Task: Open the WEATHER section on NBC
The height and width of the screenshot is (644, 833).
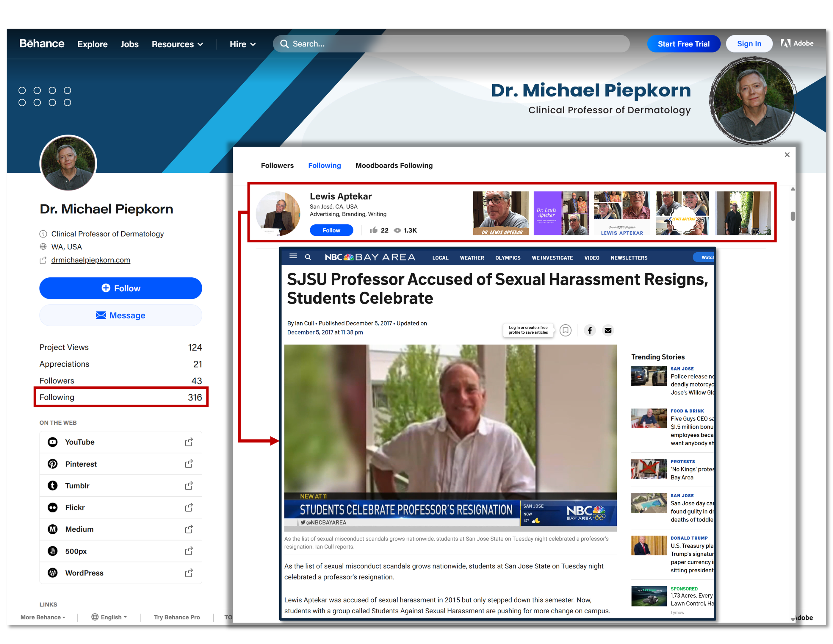Action: pyautogui.click(x=472, y=258)
